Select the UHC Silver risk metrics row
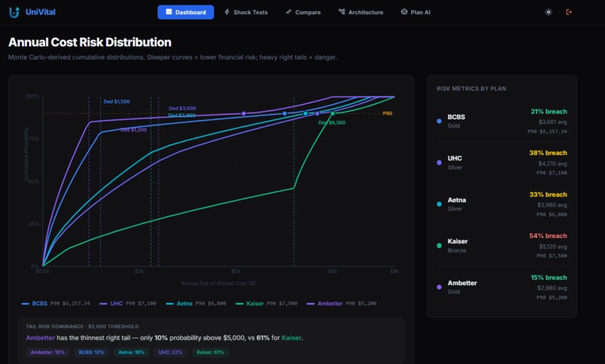This screenshot has width=605, height=364. pyautogui.click(x=502, y=163)
